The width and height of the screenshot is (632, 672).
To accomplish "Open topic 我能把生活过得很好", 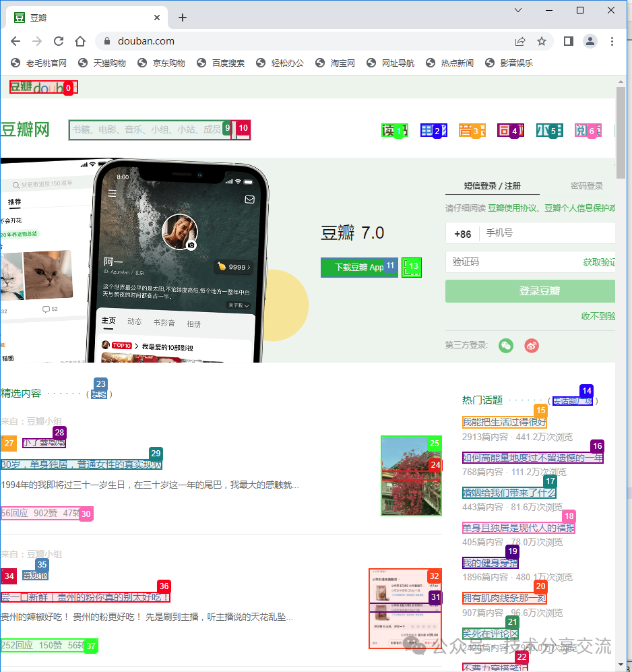I will pos(504,422).
